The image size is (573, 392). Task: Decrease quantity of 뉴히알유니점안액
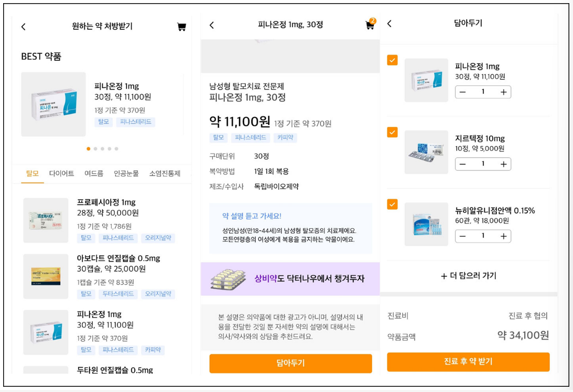(x=462, y=236)
